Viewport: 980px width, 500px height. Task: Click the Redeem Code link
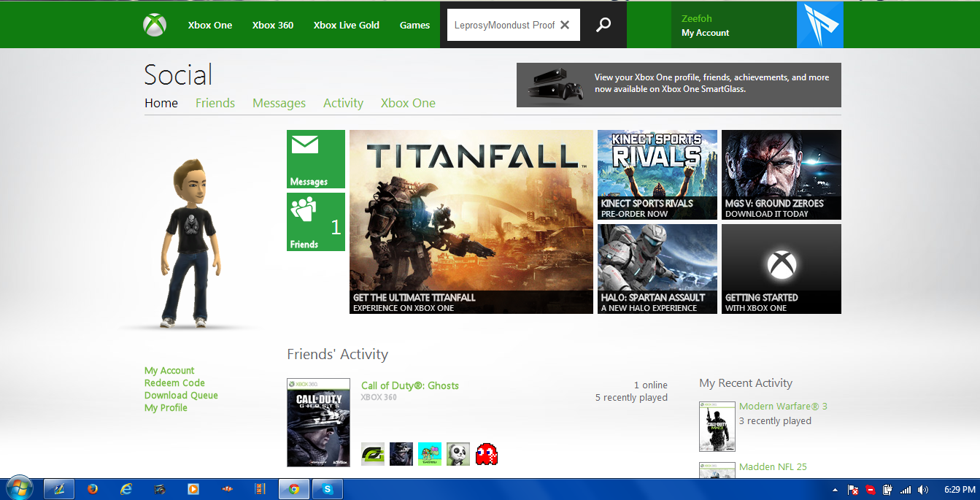pyautogui.click(x=174, y=383)
